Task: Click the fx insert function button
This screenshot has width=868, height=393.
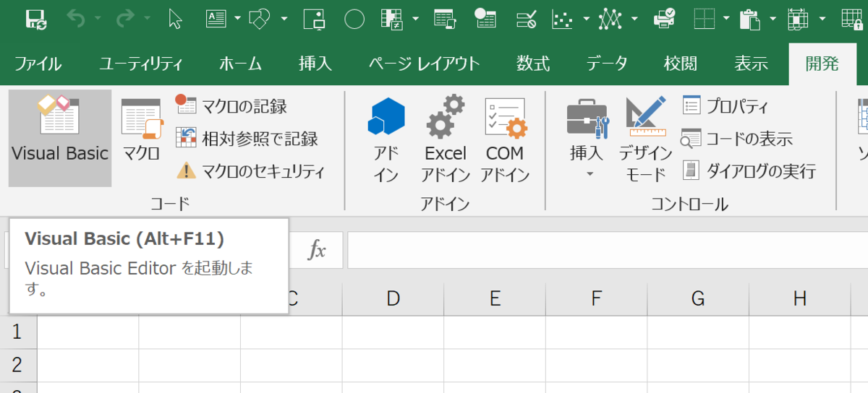Action: (x=317, y=250)
